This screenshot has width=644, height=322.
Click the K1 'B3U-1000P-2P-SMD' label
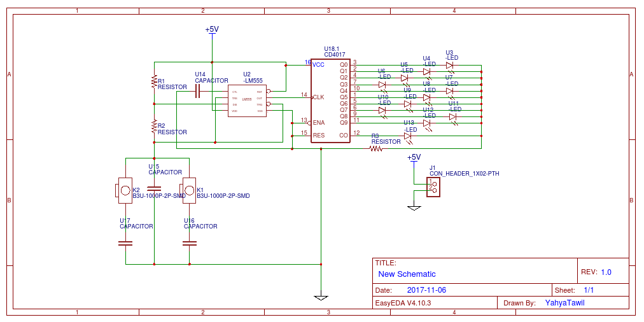[223, 196]
